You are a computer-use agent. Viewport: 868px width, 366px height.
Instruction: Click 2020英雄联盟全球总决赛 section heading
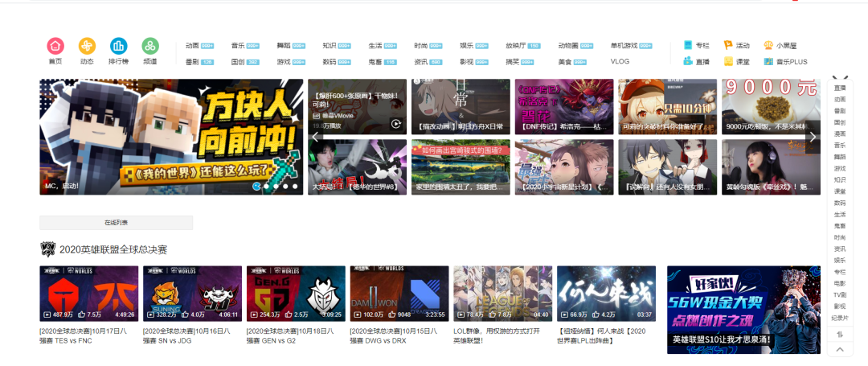click(x=113, y=249)
